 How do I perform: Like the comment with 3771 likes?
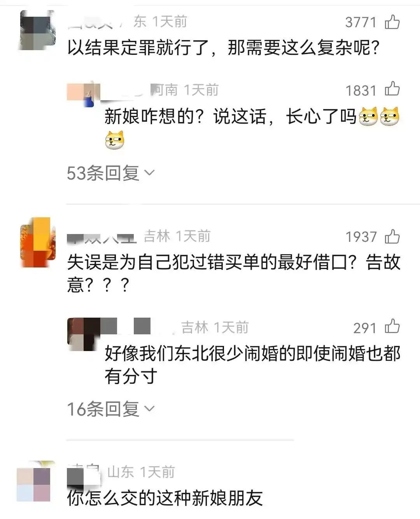point(392,22)
